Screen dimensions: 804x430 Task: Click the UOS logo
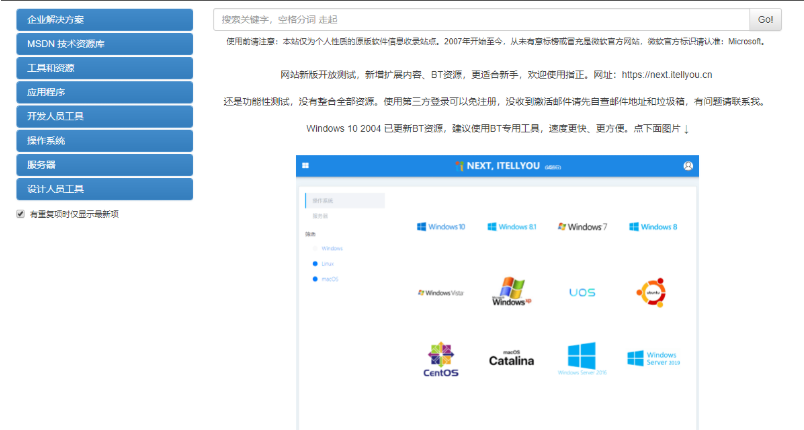[582, 292]
